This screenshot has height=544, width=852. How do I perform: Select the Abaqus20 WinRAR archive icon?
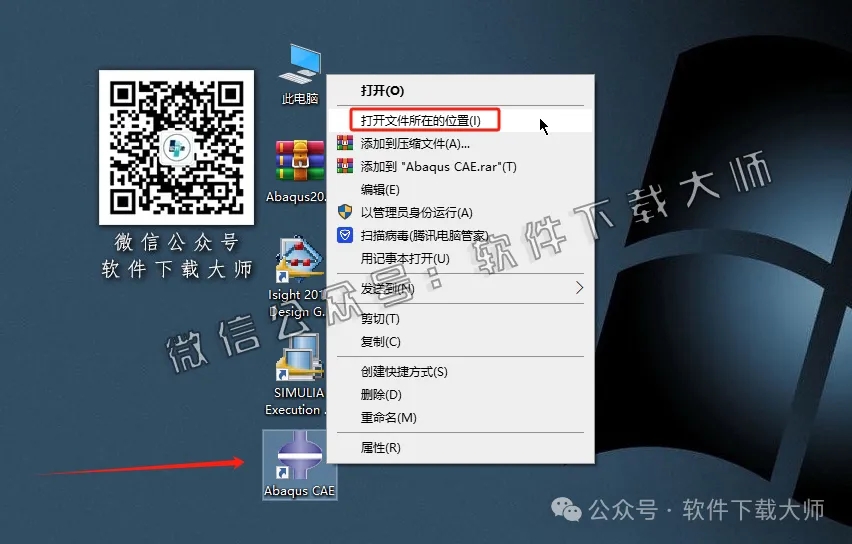tap(298, 171)
